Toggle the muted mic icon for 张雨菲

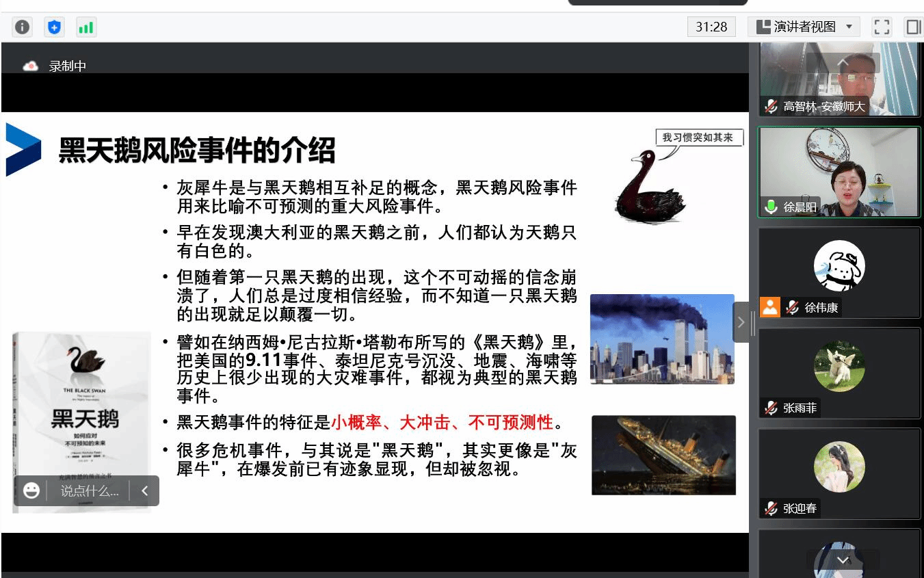(x=771, y=408)
